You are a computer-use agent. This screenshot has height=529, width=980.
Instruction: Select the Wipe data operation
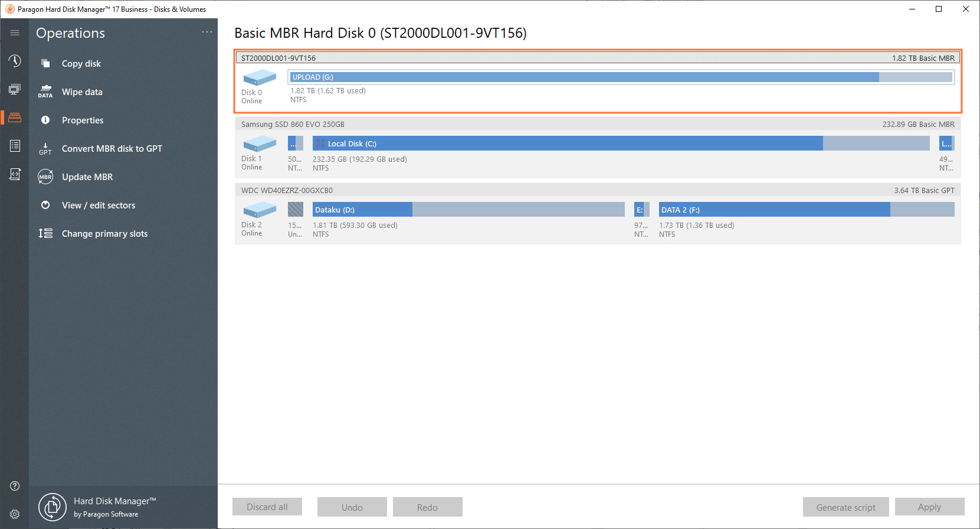pos(82,92)
